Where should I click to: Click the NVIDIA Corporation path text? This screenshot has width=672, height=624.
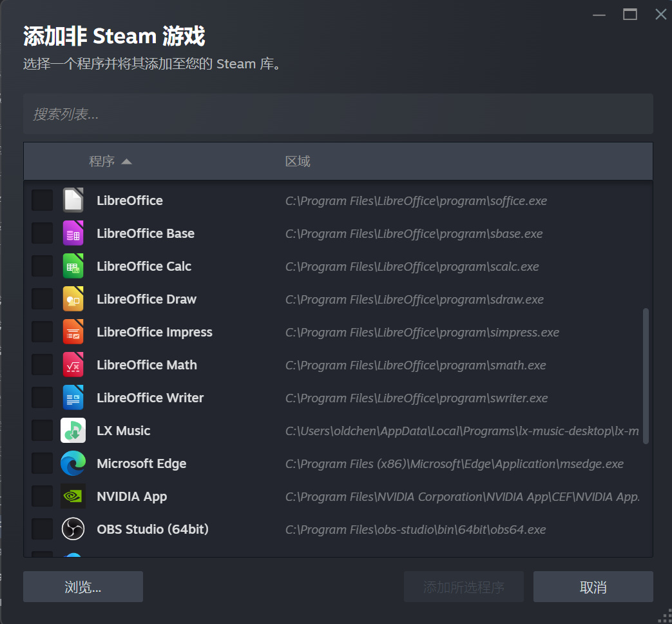pyautogui.click(x=463, y=497)
